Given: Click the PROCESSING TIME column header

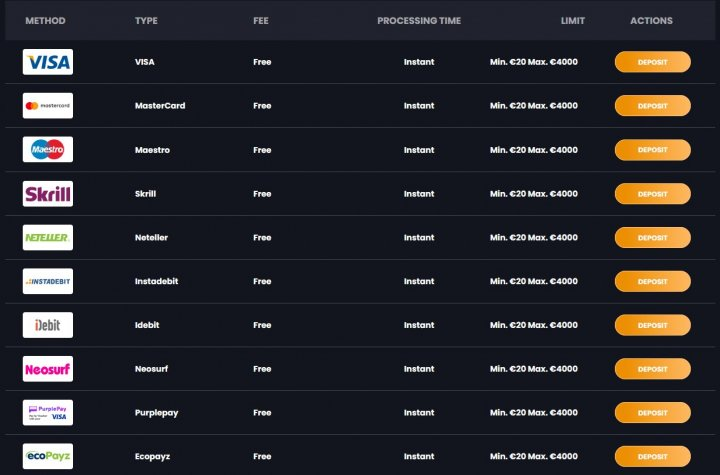Looking at the screenshot, I should [x=419, y=21].
